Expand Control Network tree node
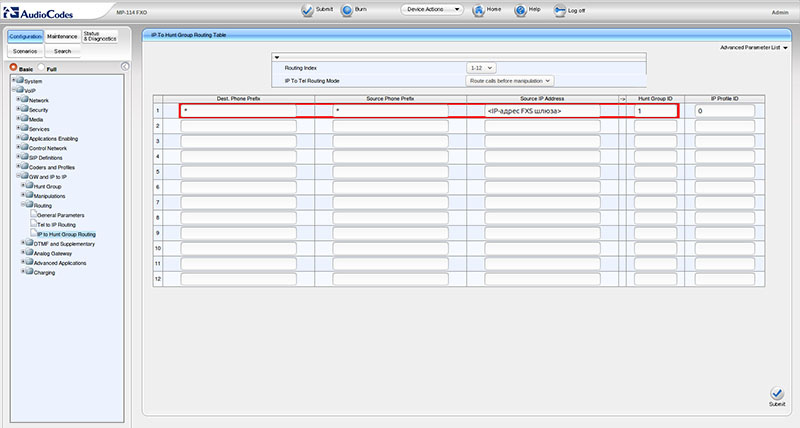The height and width of the screenshot is (428, 800). 18,147
